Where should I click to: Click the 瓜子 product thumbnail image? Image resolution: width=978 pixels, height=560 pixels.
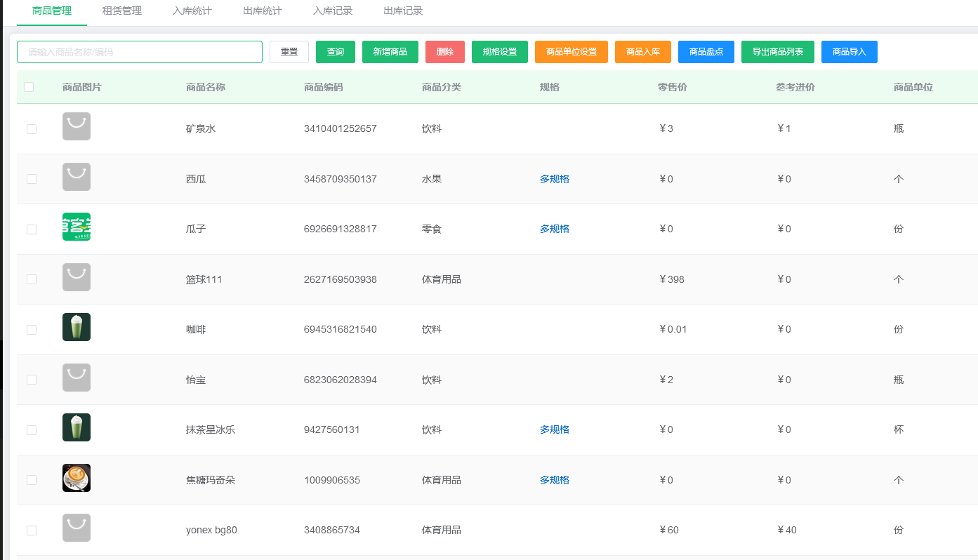[76, 227]
